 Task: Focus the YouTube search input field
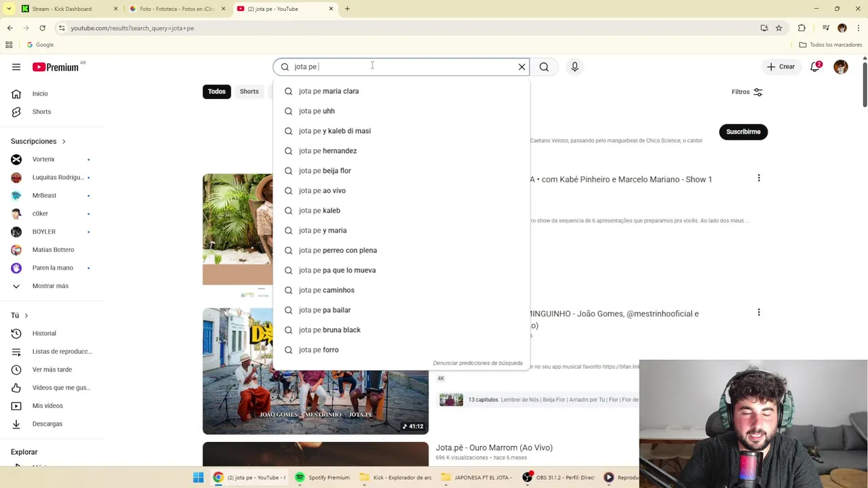click(x=403, y=67)
